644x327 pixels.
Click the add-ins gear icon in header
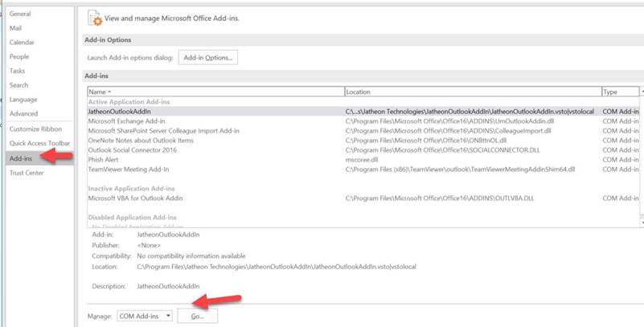[x=95, y=18]
